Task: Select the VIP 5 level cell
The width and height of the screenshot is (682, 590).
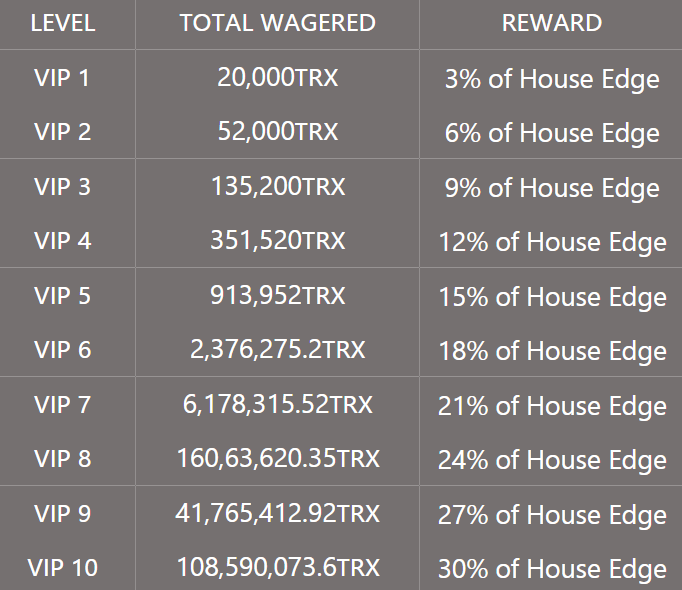Action: 63,296
